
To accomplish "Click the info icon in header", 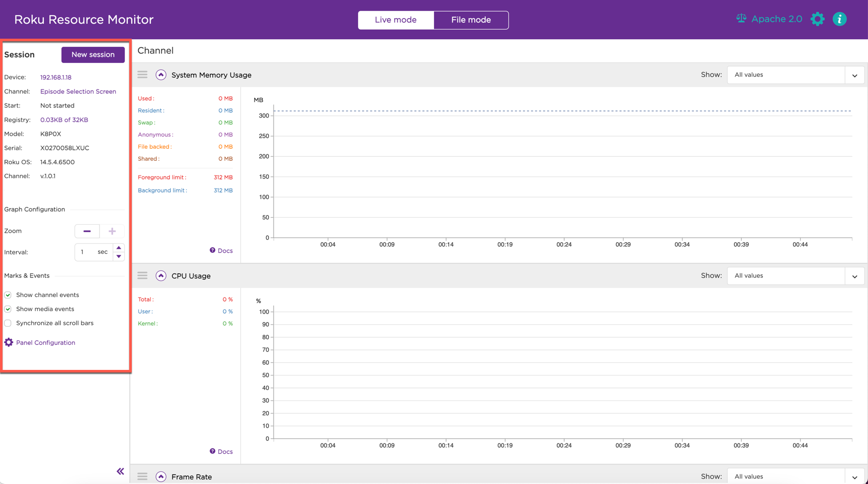I will [839, 19].
